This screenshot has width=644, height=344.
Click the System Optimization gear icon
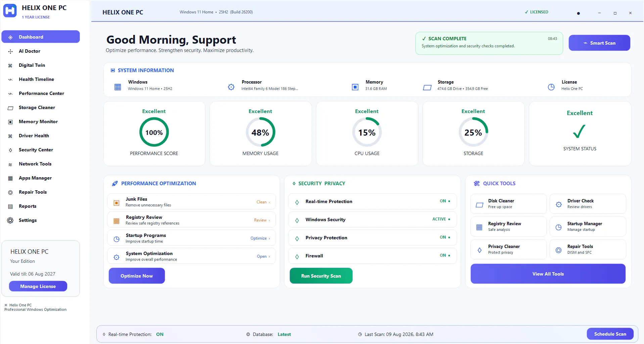click(117, 257)
